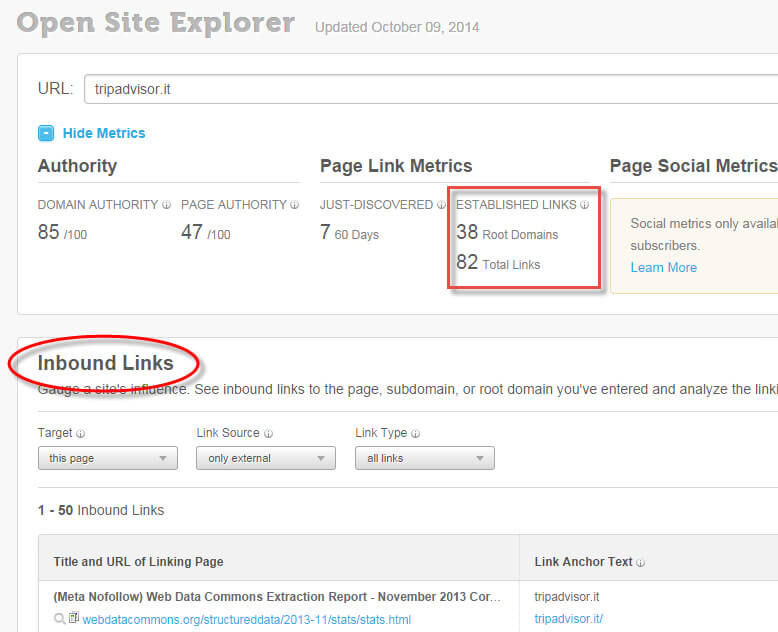Click the Established Links info icon
778x632 pixels.
[584, 205]
